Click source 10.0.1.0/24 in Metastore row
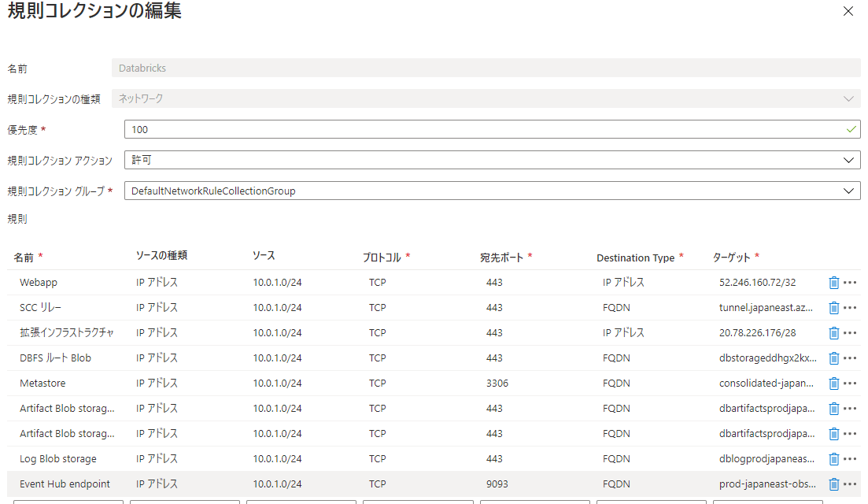868x504 pixels. click(x=277, y=384)
